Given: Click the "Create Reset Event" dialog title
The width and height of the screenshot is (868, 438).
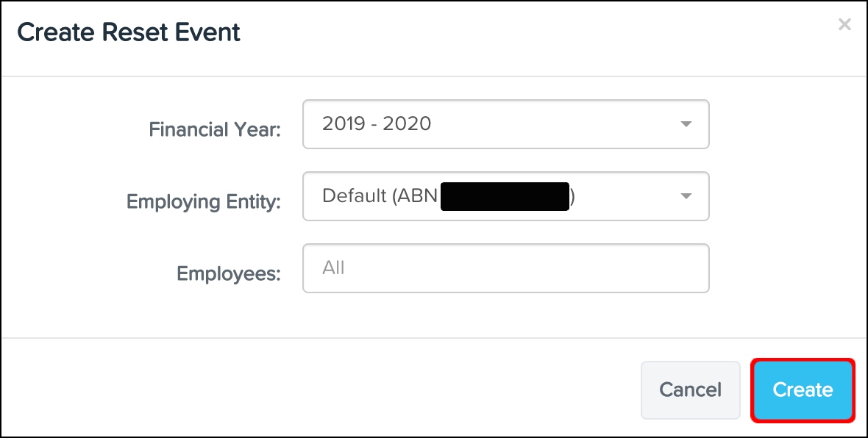Looking at the screenshot, I should point(129,32).
